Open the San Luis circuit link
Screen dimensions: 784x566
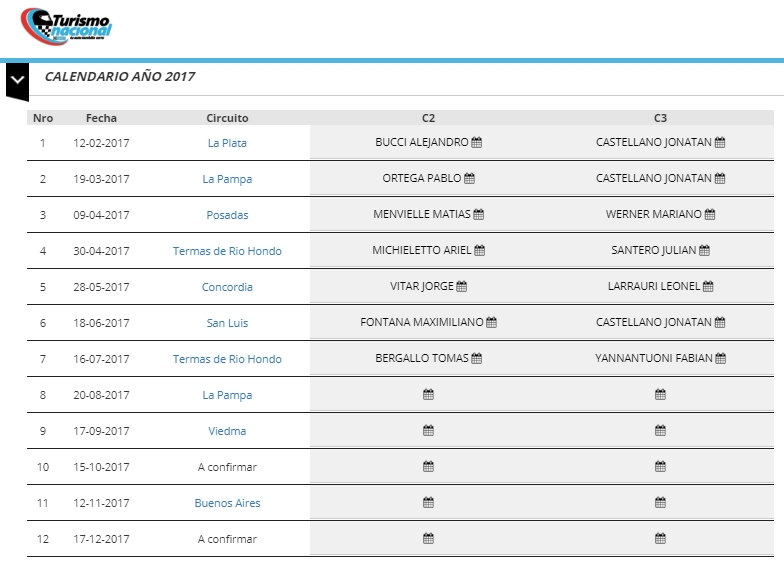coord(227,323)
